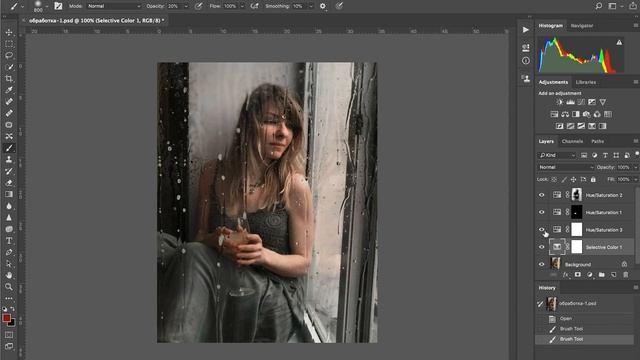Add a Vibrance adjustment
The image size is (640, 360).
602,102
